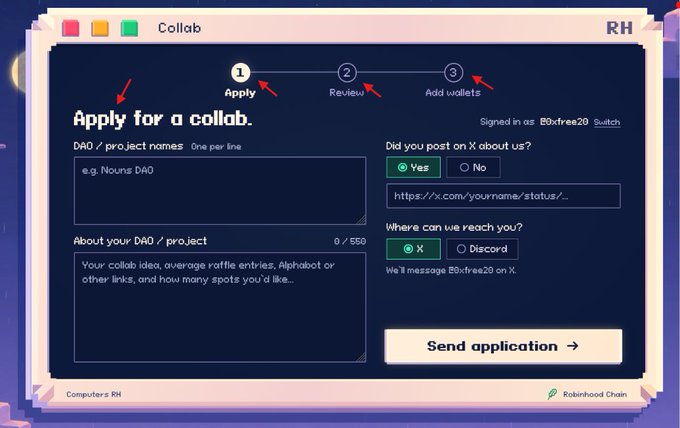
Task: Click the 'Robinhood Chain' footer label
Action: tap(595, 394)
